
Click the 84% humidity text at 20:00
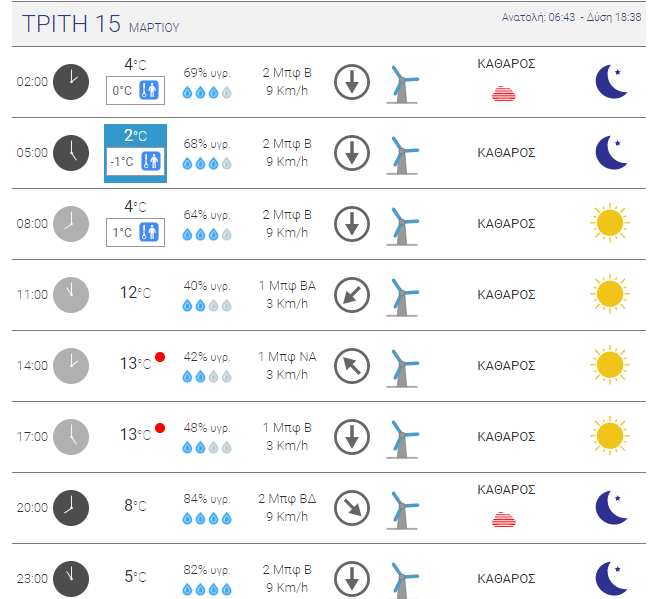click(x=207, y=499)
